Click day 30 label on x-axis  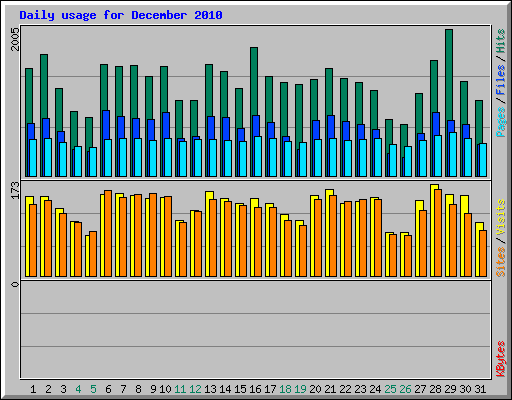(x=465, y=389)
